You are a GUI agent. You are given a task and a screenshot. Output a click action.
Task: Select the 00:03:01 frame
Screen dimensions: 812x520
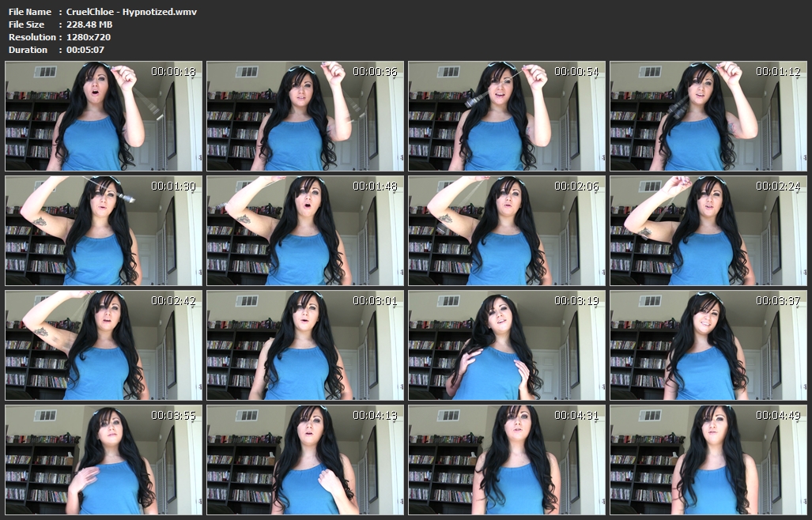305,345
